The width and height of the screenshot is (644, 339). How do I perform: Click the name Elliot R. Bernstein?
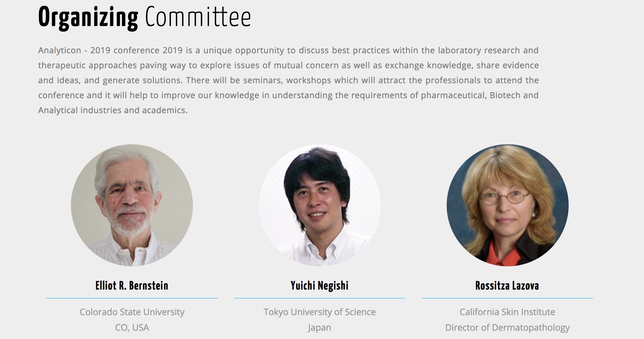pyautogui.click(x=132, y=285)
